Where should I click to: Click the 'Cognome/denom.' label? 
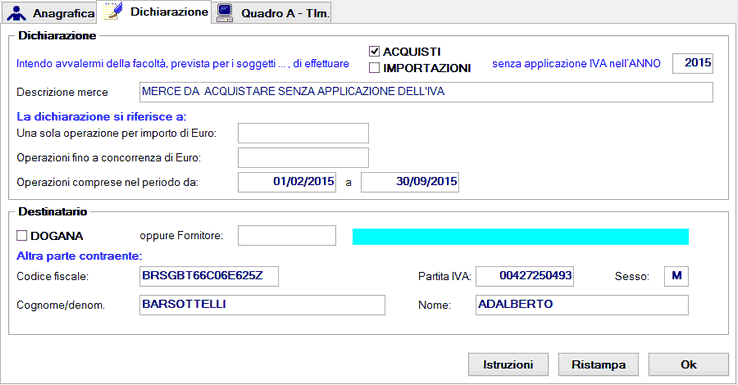61,305
